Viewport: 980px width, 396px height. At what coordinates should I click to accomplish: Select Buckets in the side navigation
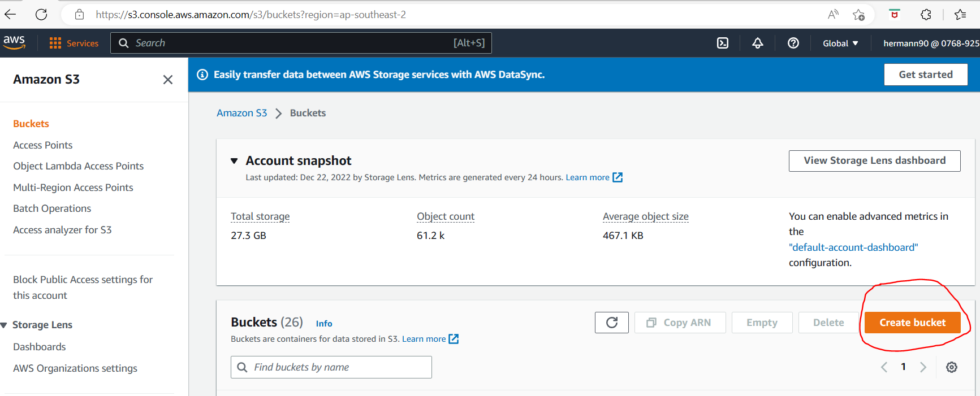[x=31, y=124]
